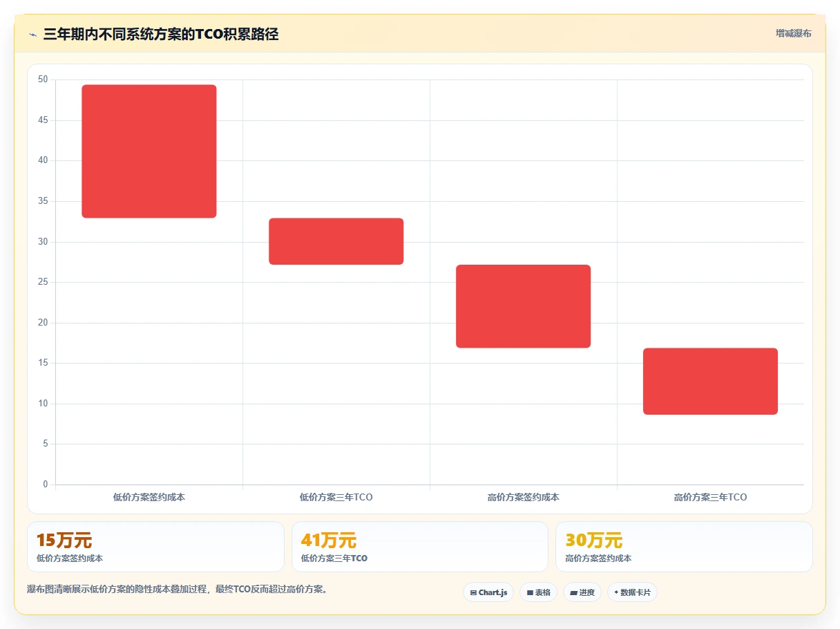Click the red bar for 高价方案签约成本
Viewport: 840px width, 629px height.
(x=524, y=306)
